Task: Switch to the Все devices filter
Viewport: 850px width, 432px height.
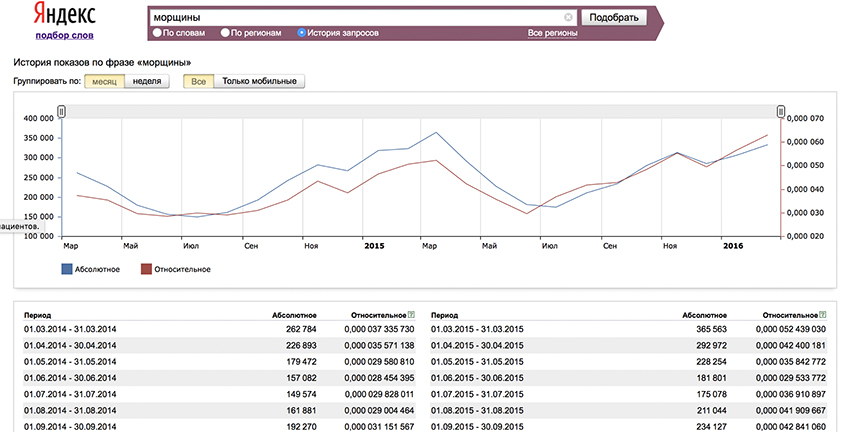Action: 199,81
